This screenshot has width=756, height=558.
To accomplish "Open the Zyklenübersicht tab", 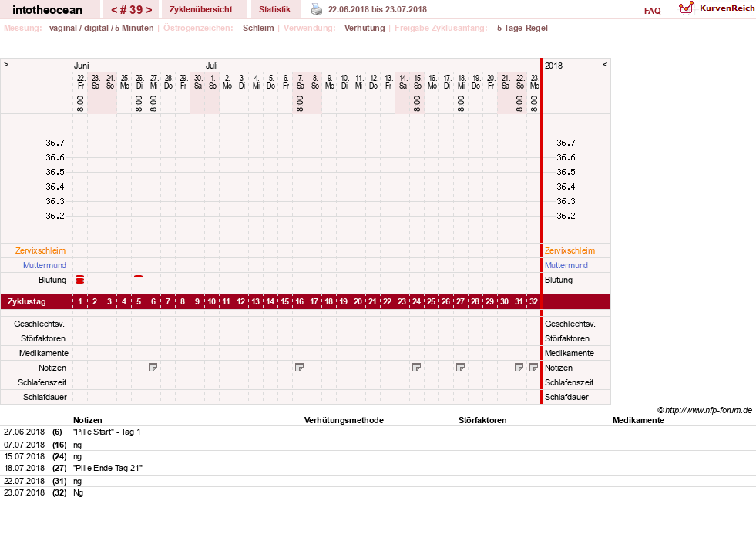I will [x=200, y=9].
